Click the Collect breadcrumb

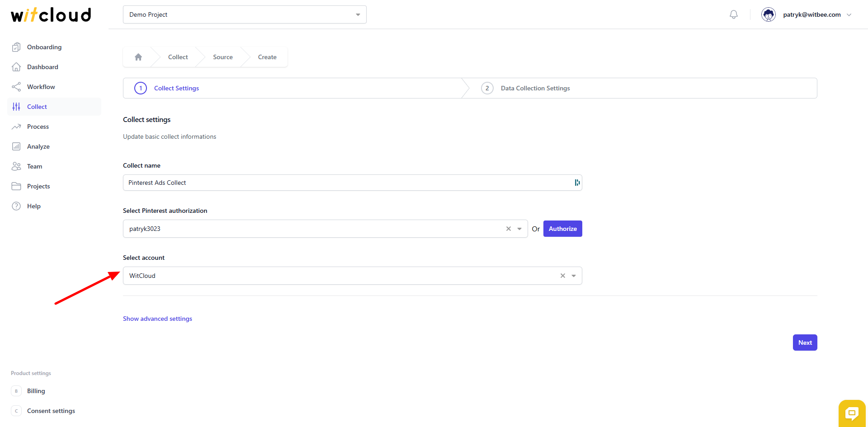[x=178, y=57]
